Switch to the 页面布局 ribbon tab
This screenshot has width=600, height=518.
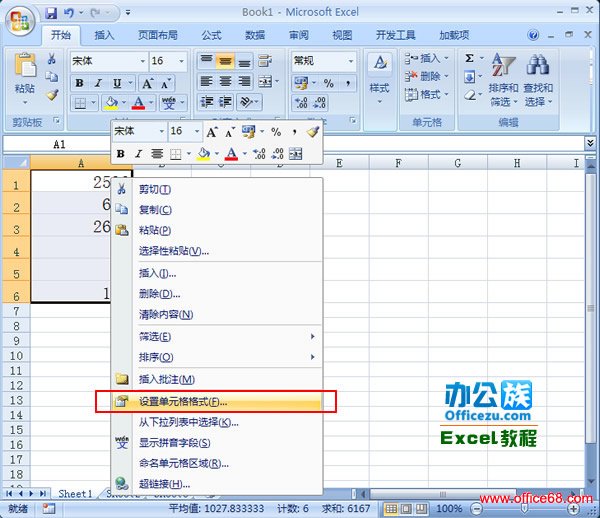(158, 35)
